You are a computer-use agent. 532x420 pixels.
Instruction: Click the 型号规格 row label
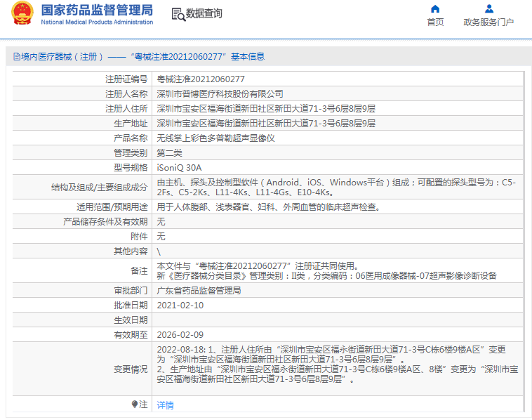point(131,168)
